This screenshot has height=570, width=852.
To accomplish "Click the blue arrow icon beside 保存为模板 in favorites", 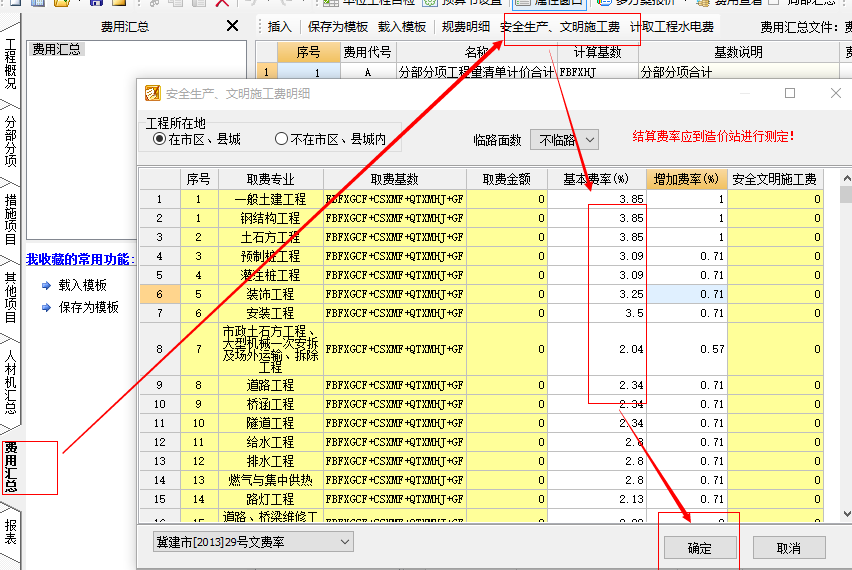I will (46, 308).
